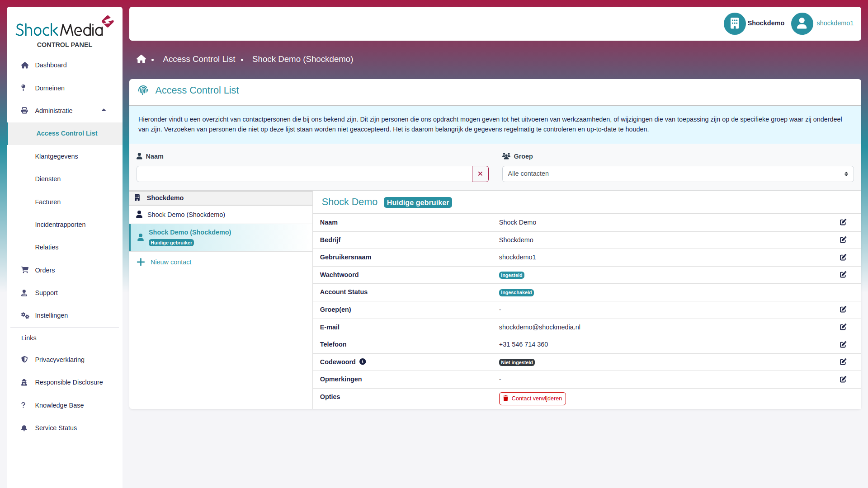Click the Shockdemo company name in header

tap(766, 23)
